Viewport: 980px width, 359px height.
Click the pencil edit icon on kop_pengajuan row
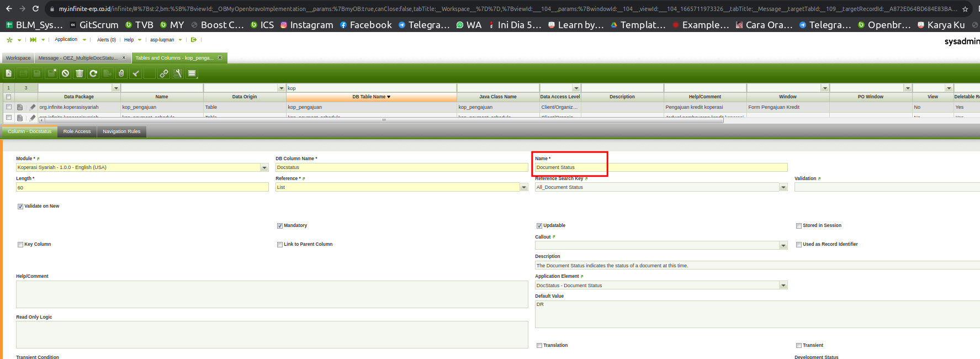32,107
